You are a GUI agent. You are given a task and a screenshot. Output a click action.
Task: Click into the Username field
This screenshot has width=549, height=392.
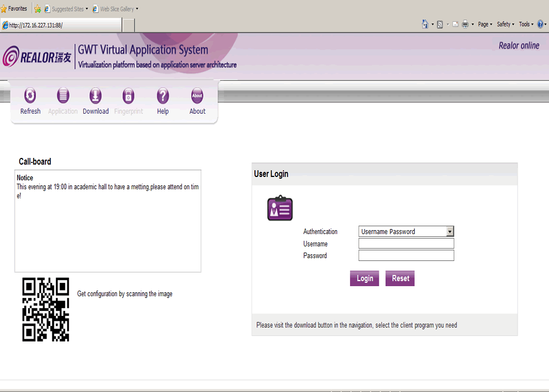(x=406, y=244)
